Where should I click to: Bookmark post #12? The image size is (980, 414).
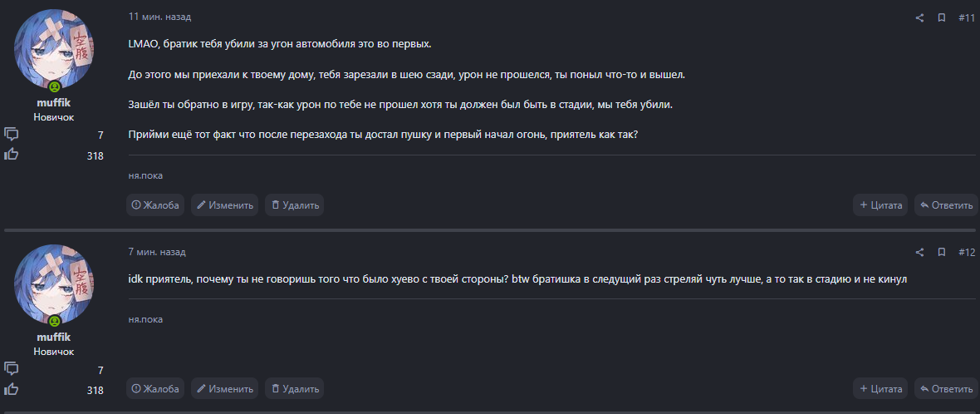tap(942, 252)
